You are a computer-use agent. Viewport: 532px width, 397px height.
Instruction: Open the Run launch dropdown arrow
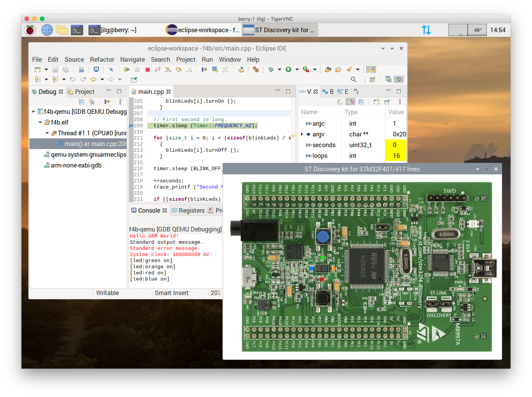297,69
